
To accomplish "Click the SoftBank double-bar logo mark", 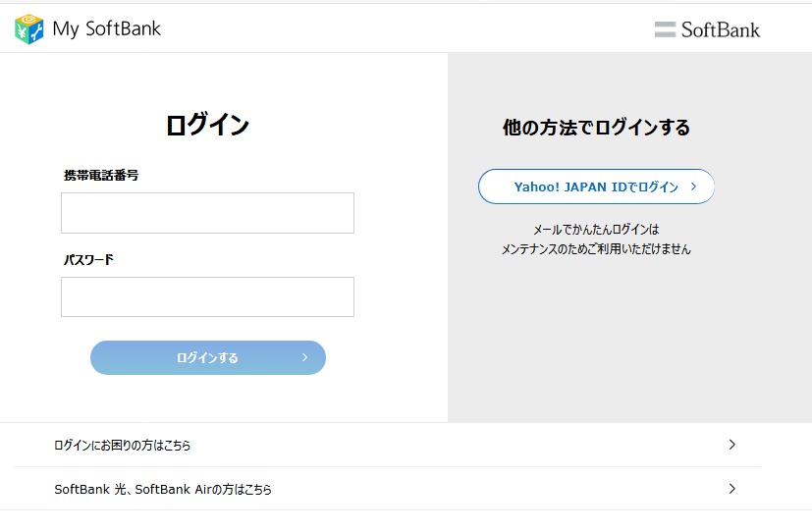I will tap(666, 29).
